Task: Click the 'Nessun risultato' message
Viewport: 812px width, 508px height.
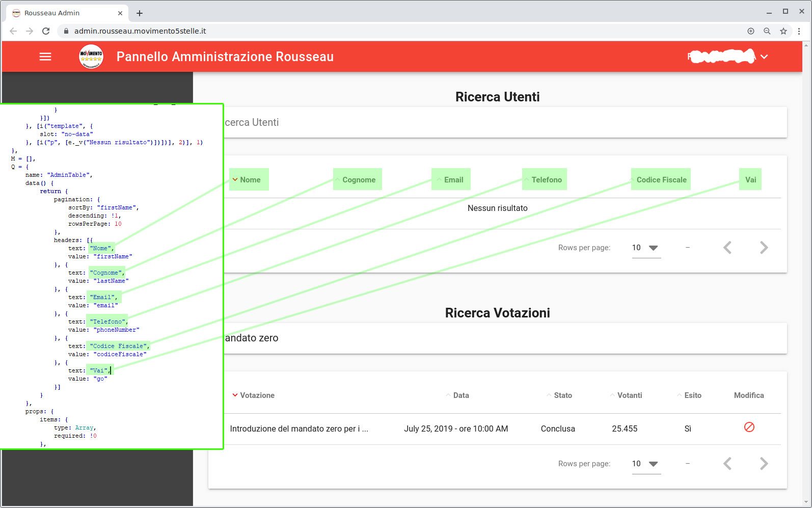Action: coord(498,208)
